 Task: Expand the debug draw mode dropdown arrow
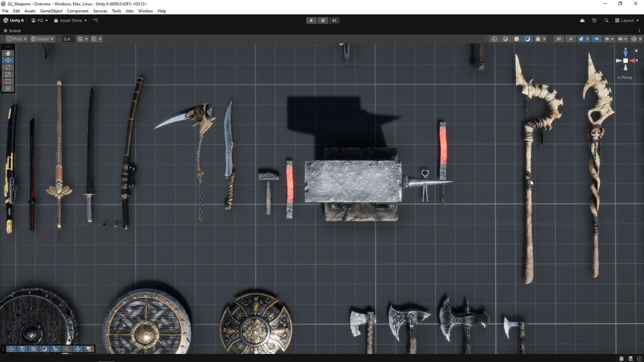544,39
